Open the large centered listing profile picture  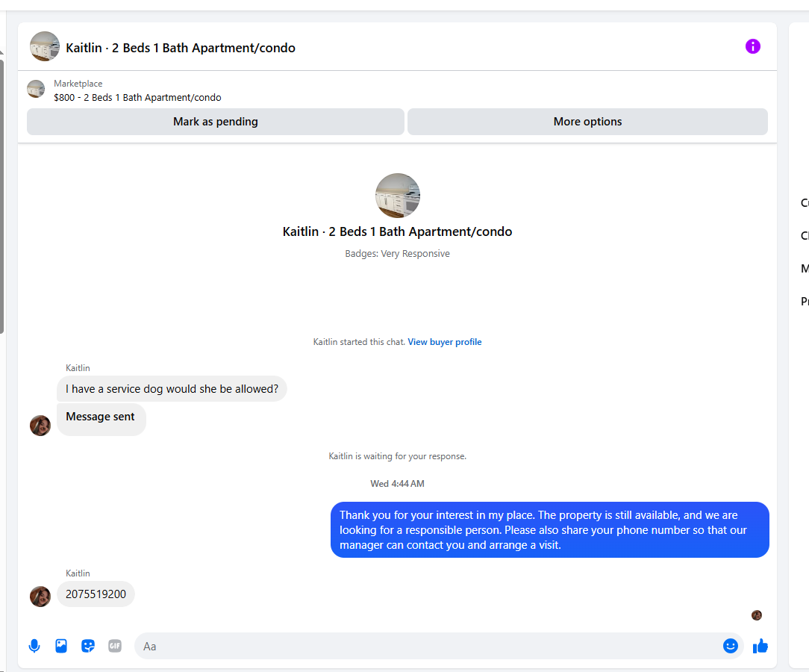(x=397, y=196)
